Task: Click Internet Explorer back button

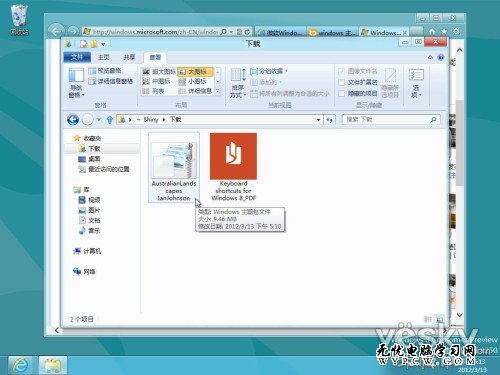Action: 56,31
